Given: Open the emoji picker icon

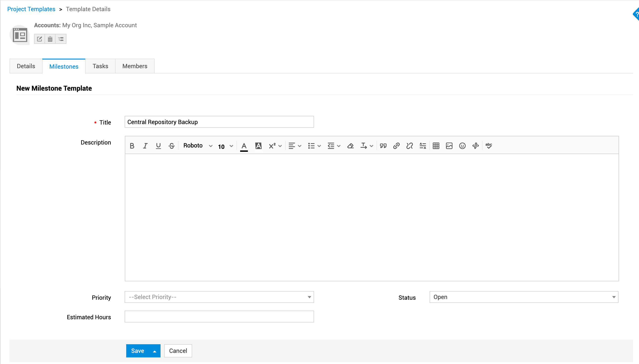Looking at the screenshot, I should point(462,146).
